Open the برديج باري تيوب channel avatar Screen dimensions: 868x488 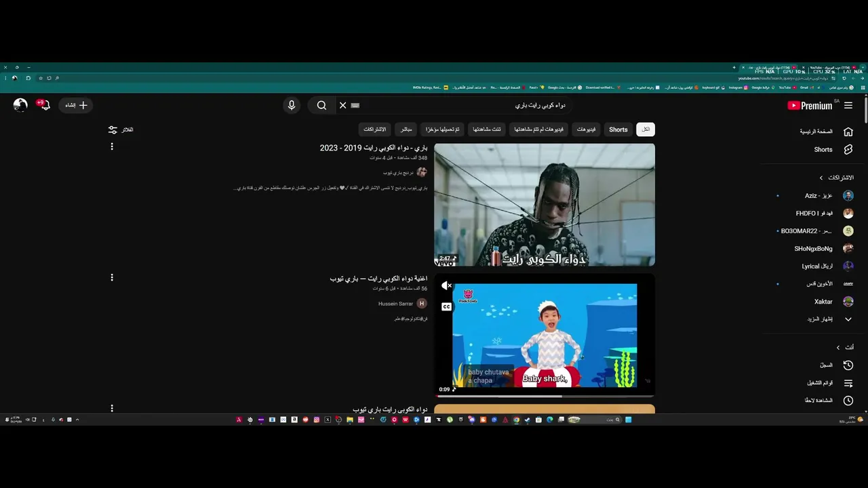pyautogui.click(x=422, y=172)
